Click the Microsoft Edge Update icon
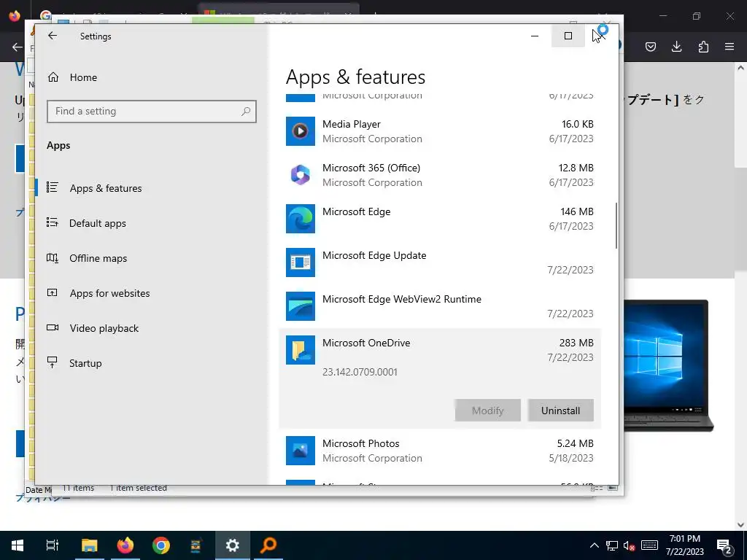747x560 pixels. [x=300, y=262]
